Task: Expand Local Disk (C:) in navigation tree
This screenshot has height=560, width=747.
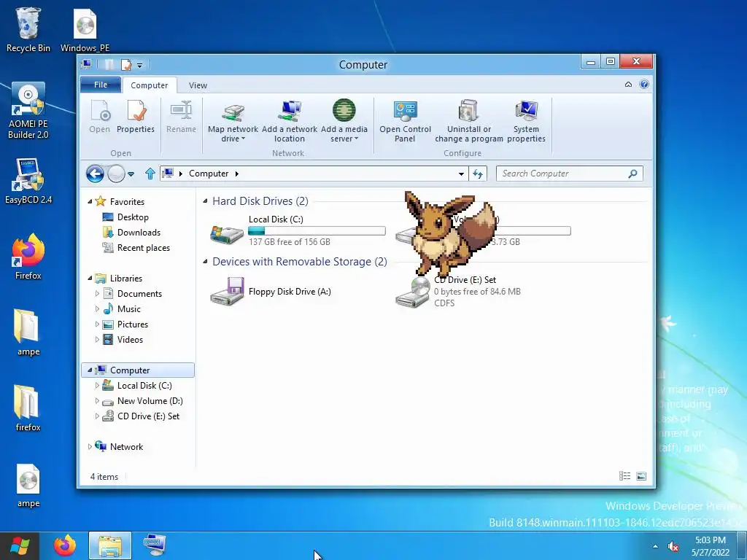Action: (97, 386)
